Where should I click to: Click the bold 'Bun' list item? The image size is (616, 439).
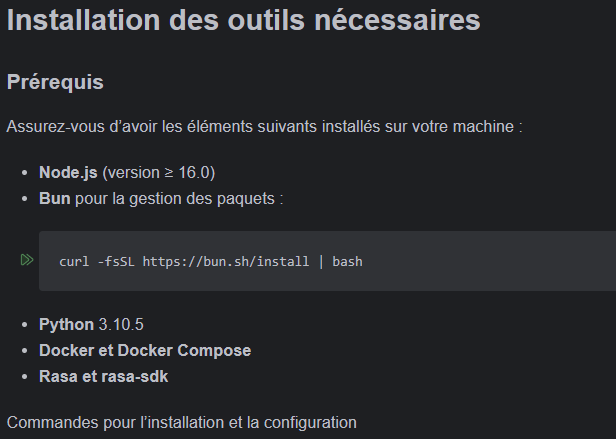coord(54,198)
